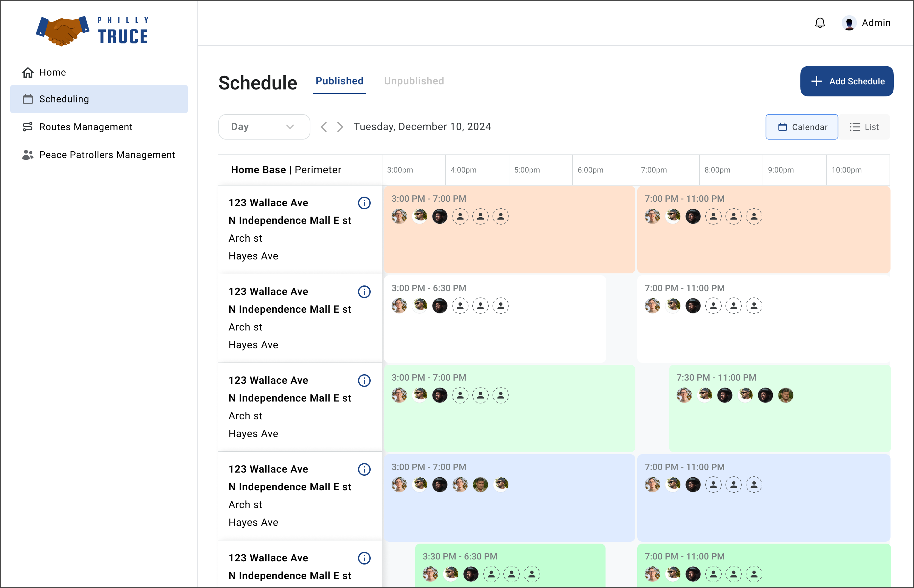Click the Scheduling calendar icon in sidebar

[28, 99]
